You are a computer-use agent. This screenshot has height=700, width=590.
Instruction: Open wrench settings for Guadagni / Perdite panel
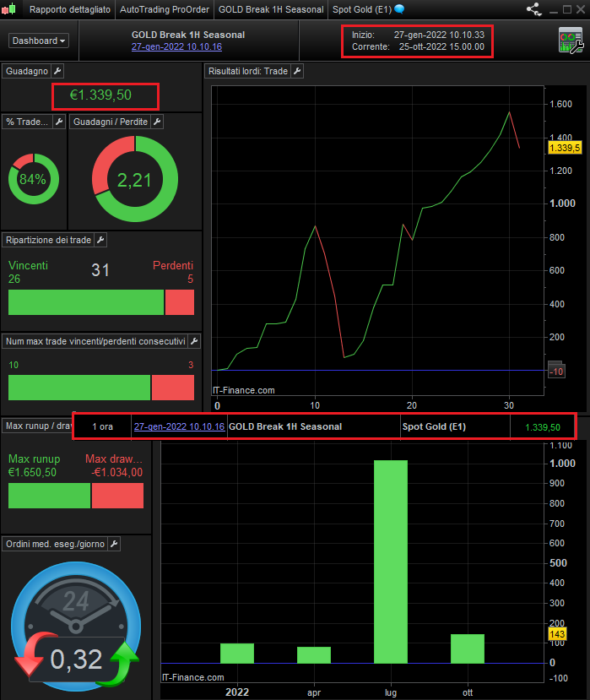point(157,122)
